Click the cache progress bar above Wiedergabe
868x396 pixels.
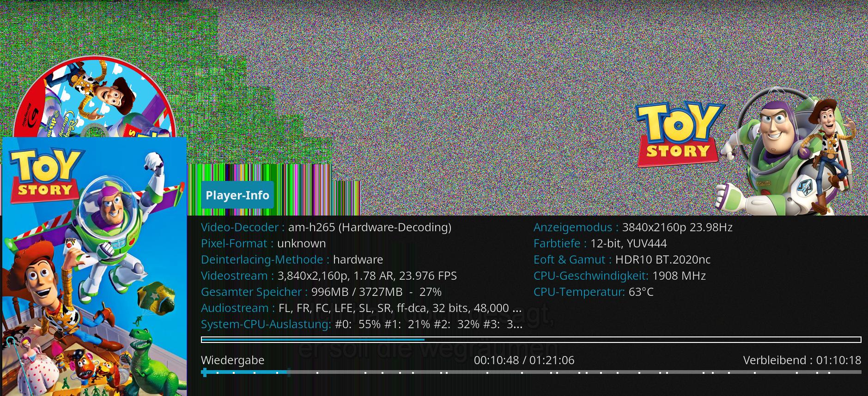point(531,340)
